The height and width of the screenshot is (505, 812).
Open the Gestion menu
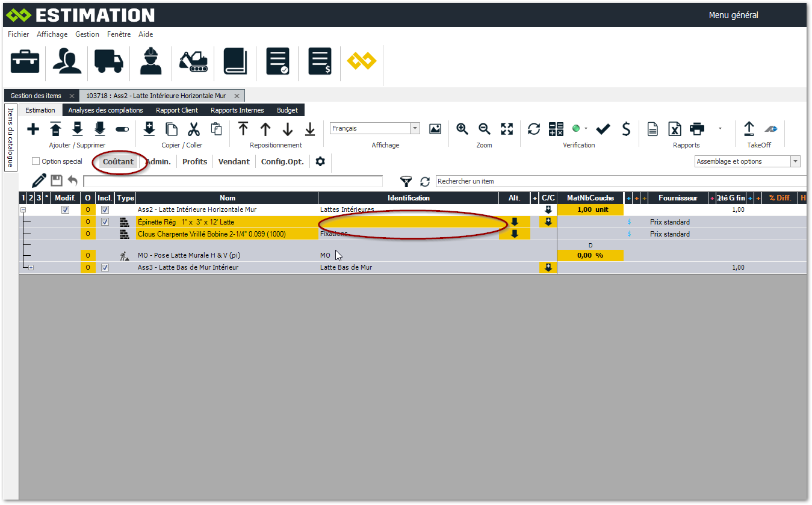tap(87, 34)
